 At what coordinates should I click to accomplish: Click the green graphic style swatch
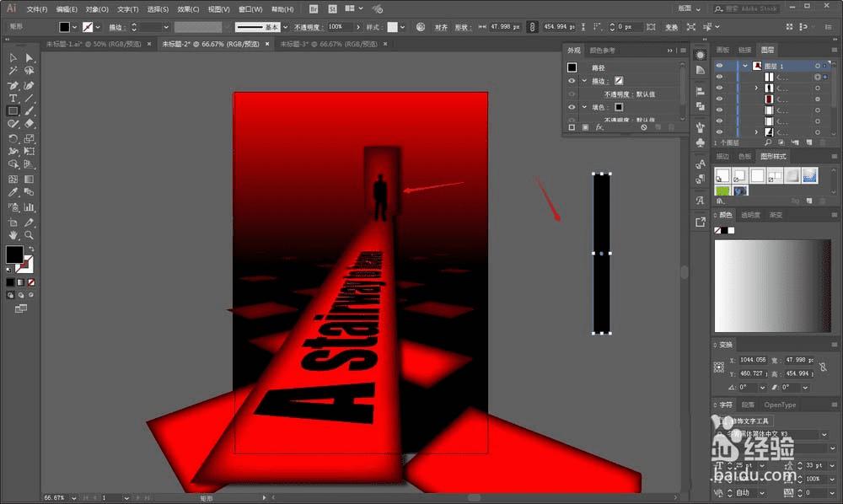point(722,191)
